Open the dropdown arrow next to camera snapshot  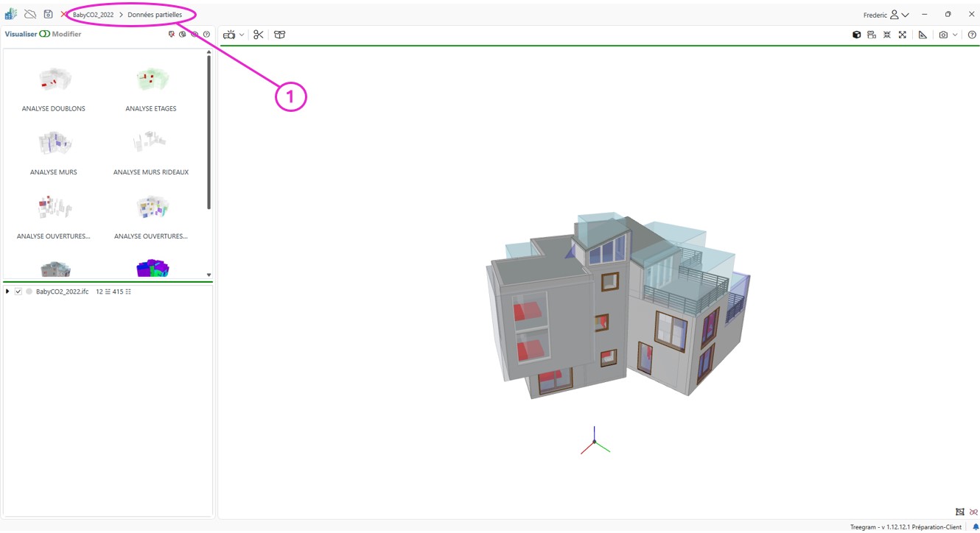[x=955, y=35]
